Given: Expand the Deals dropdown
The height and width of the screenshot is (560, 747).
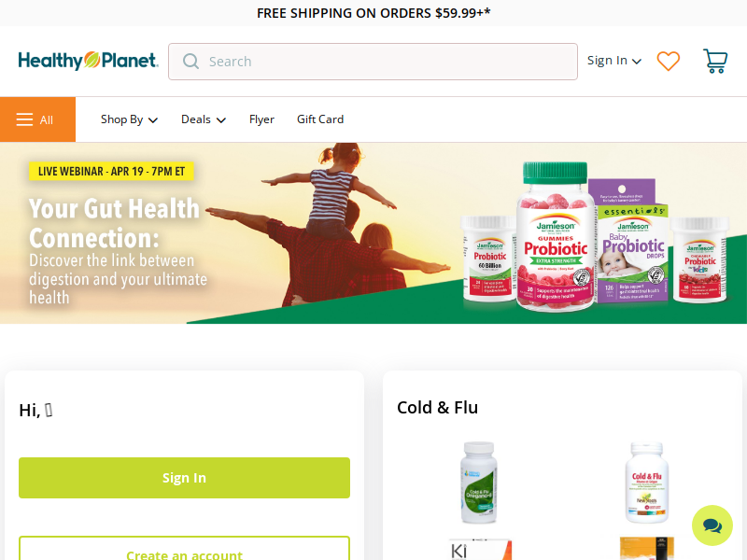Looking at the screenshot, I should tap(204, 119).
